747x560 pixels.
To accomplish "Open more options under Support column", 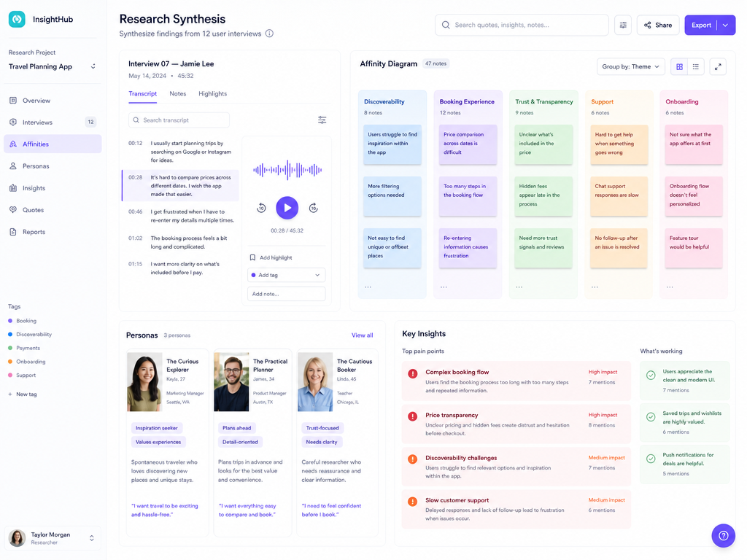I will pyautogui.click(x=595, y=287).
